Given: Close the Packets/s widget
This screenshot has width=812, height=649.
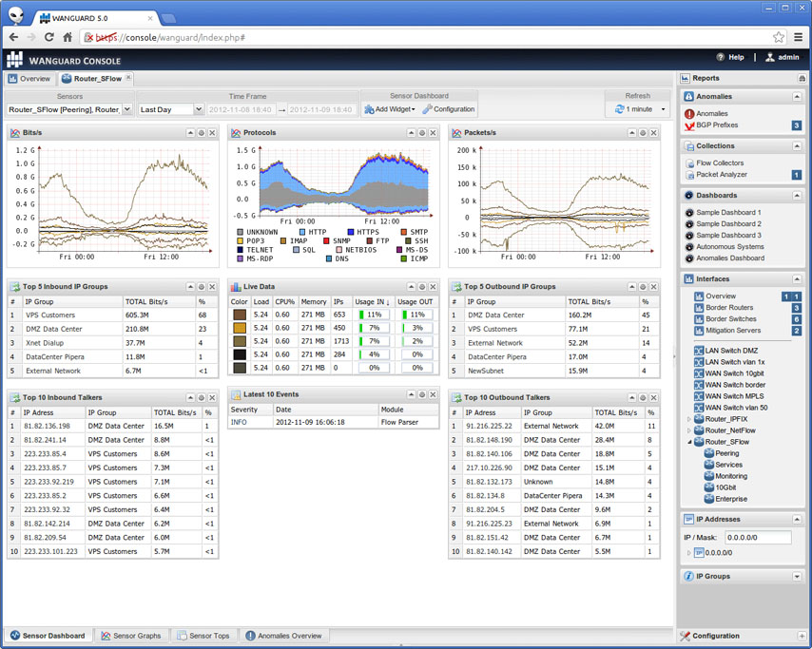Looking at the screenshot, I should [x=654, y=133].
